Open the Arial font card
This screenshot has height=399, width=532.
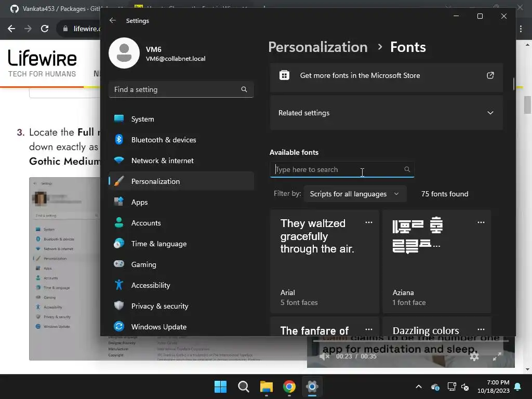click(x=325, y=262)
